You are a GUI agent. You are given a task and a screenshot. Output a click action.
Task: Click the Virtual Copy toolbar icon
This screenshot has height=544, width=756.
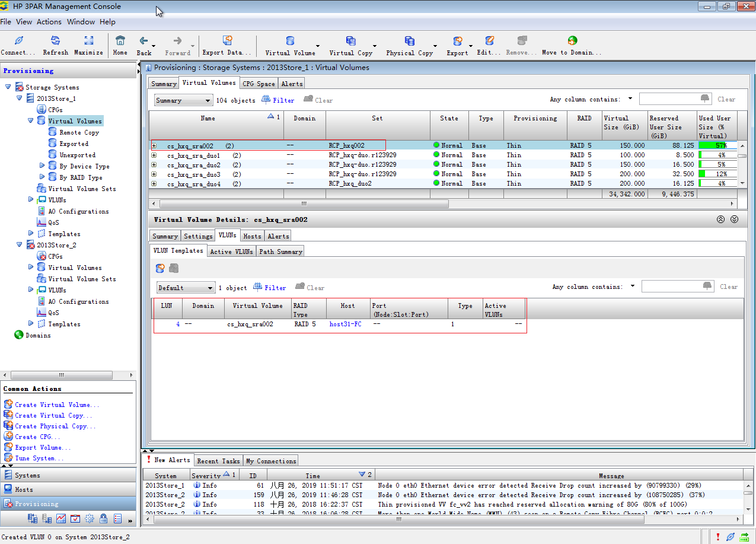click(x=350, y=41)
